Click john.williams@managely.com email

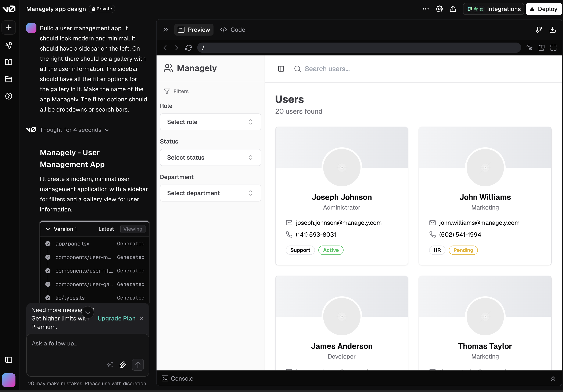479,223
